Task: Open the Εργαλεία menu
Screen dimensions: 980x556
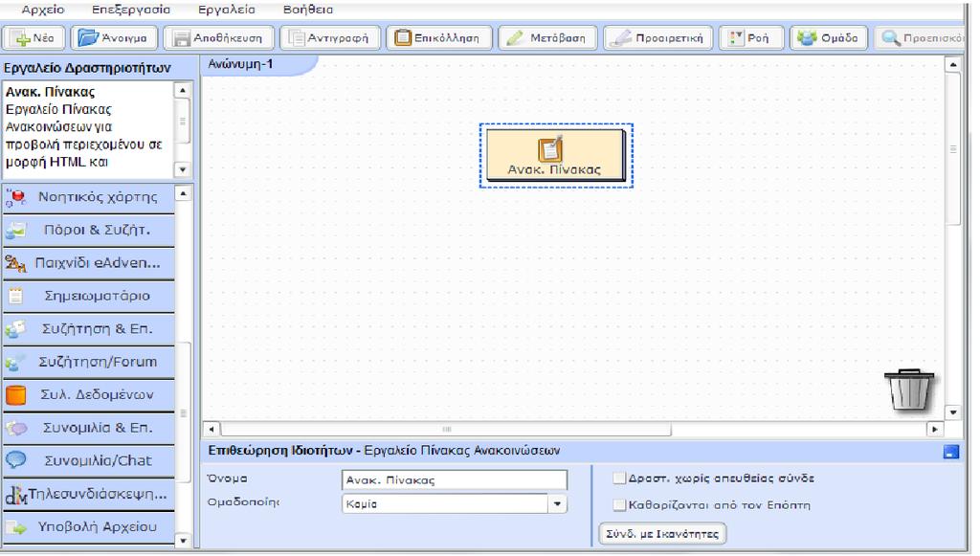Action: [226, 10]
